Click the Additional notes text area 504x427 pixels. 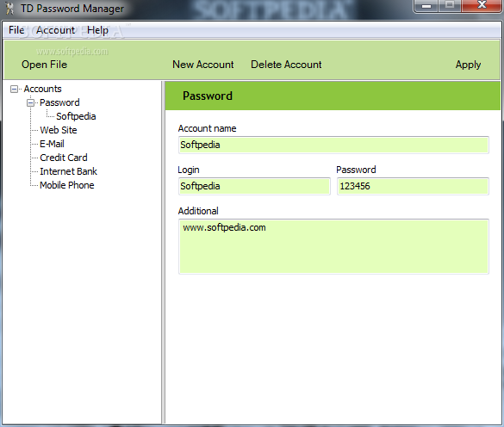pos(333,246)
